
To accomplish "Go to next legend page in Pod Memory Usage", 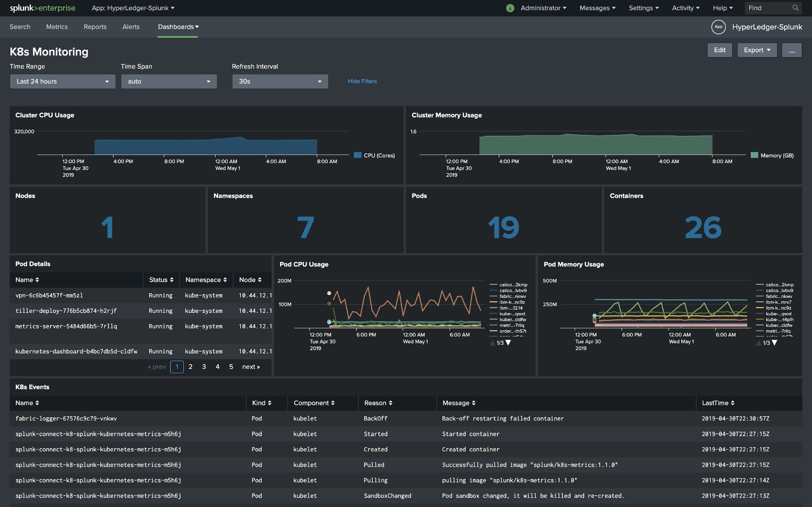I will [x=774, y=343].
